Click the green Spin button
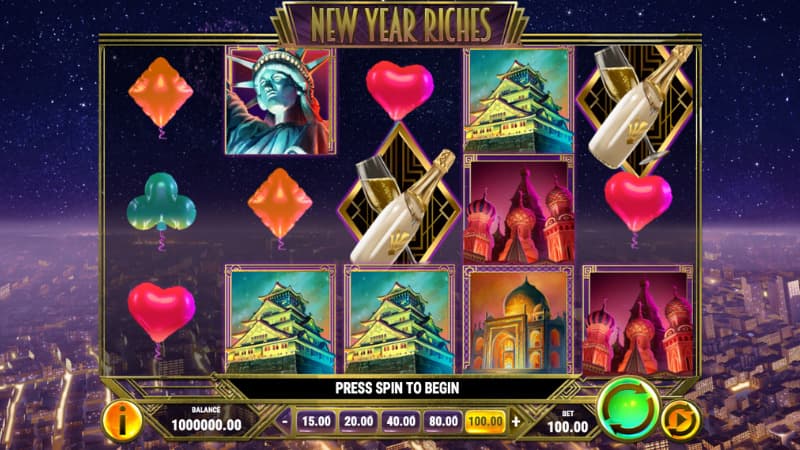 (x=628, y=409)
